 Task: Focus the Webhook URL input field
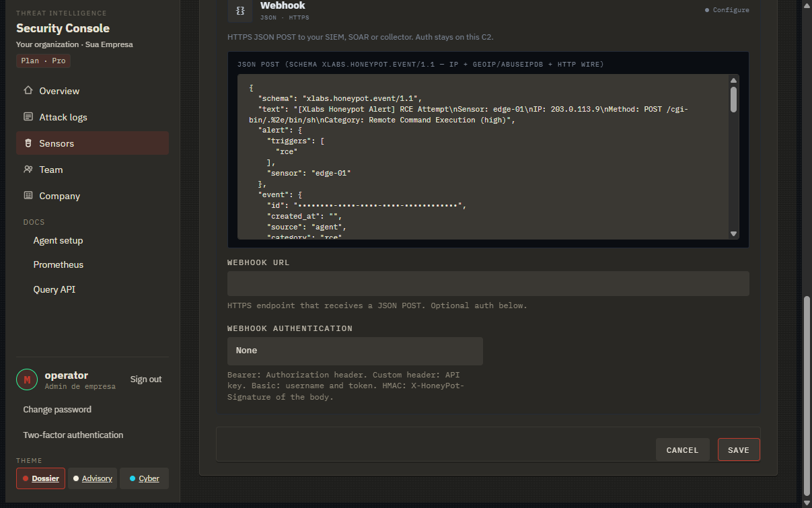point(488,283)
